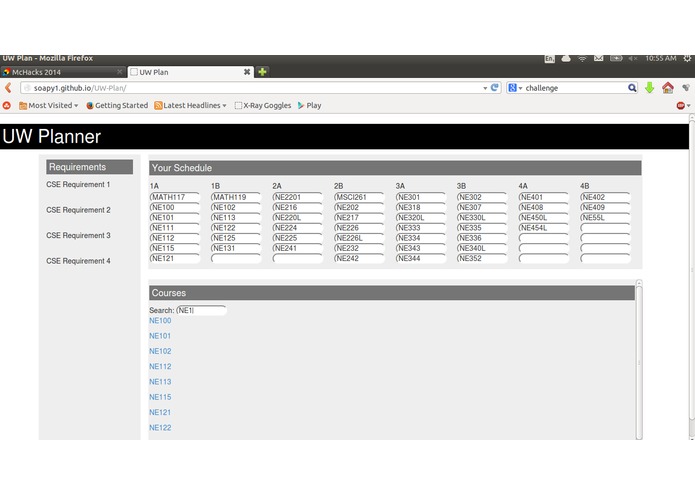Screen dimensions: 695x494
Task: Switch to the McHacks 2014 tab
Action: [63, 72]
